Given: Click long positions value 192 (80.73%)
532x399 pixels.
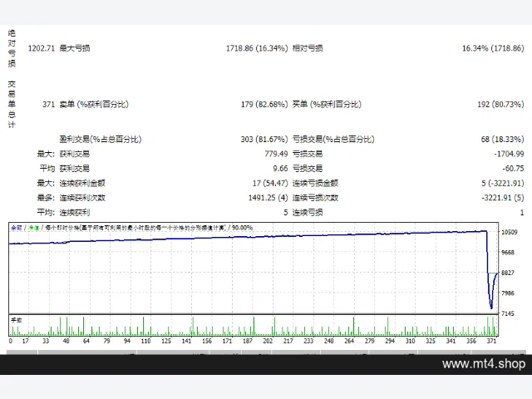Looking at the screenshot, I should click(x=500, y=104).
